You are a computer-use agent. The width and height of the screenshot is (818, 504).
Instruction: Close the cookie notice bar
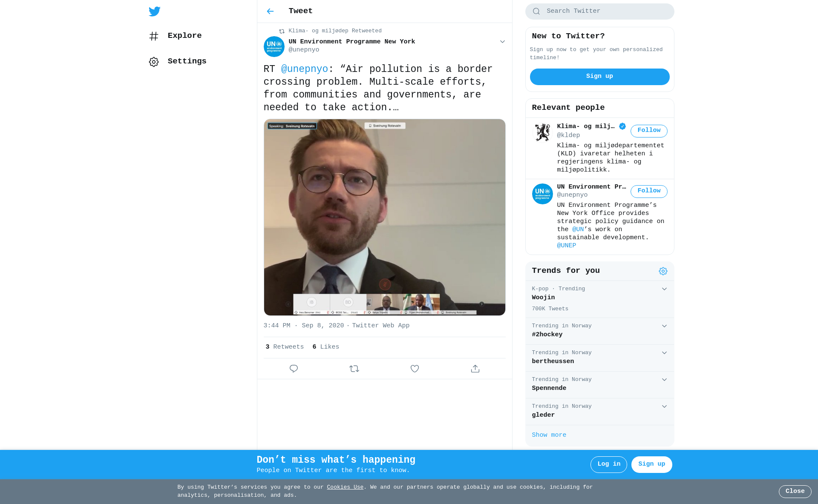[795, 492]
